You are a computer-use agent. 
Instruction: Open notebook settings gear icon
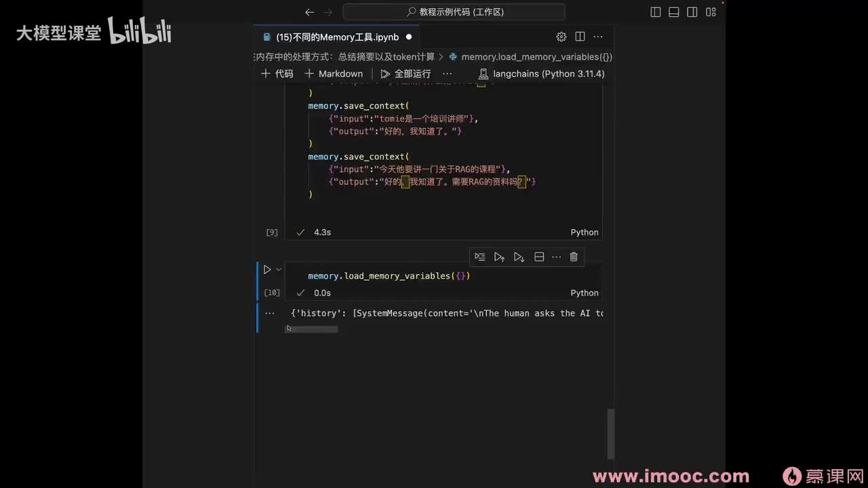[x=561, y=37]
